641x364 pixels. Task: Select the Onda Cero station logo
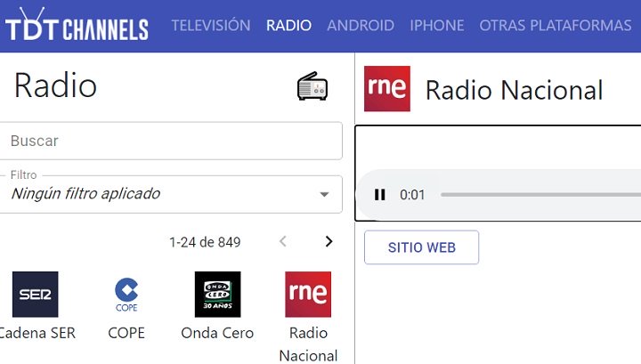pos(217,295)
